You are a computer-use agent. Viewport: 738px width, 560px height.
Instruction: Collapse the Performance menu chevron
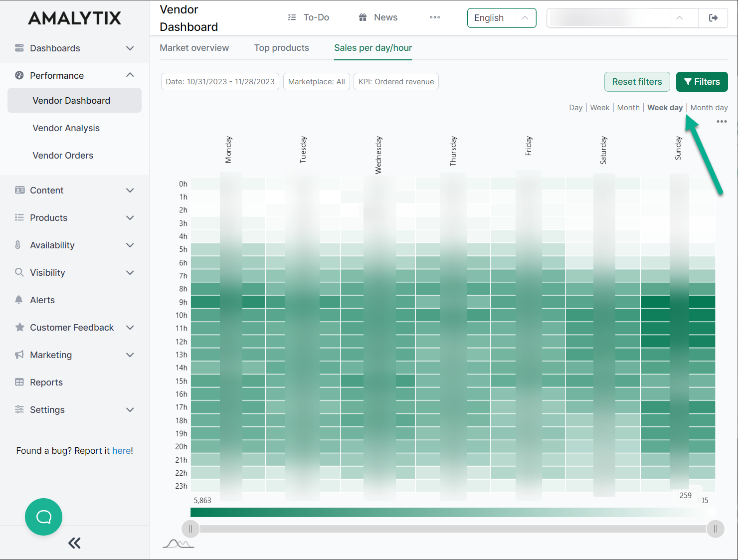(x=130, y=75)
